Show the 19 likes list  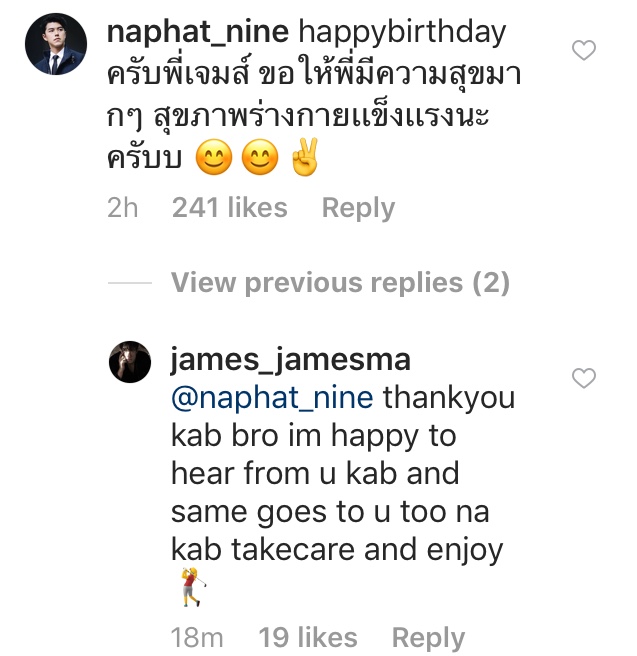coord(308,638)
